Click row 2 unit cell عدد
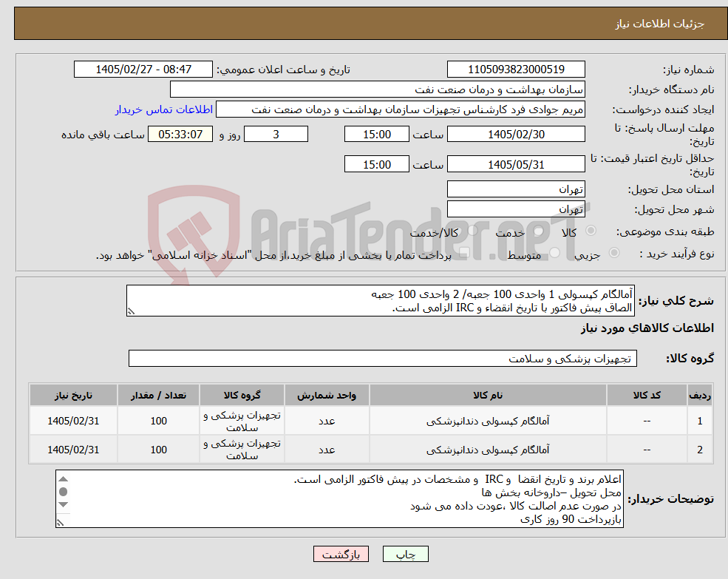This screenshot has height=579, width=728. coord(327,450)
